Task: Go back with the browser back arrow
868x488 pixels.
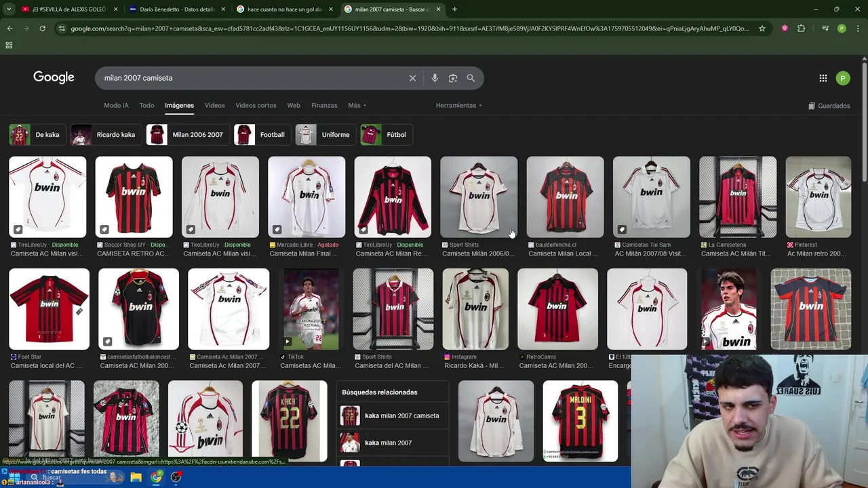Action: tap(9, 28)
